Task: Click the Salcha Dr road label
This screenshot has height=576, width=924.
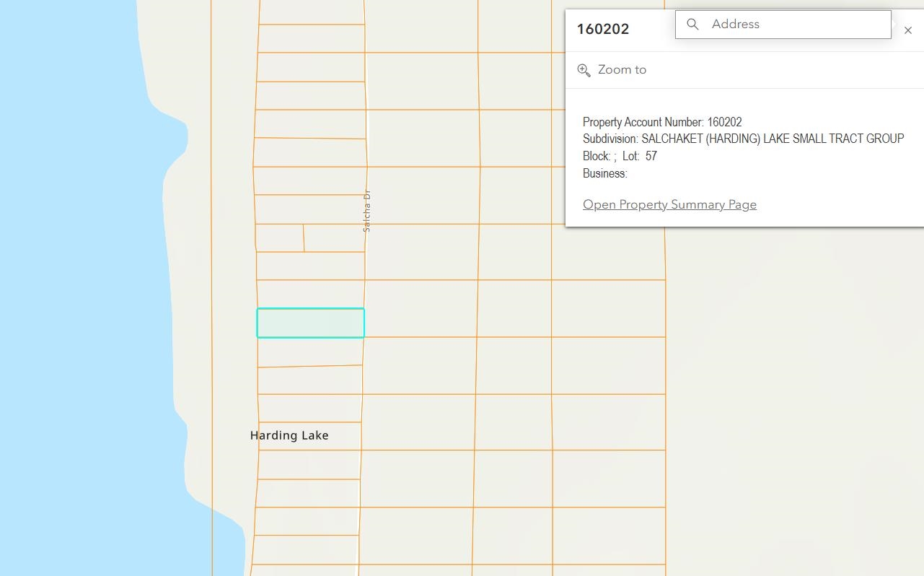Action: tap(366, 211)
